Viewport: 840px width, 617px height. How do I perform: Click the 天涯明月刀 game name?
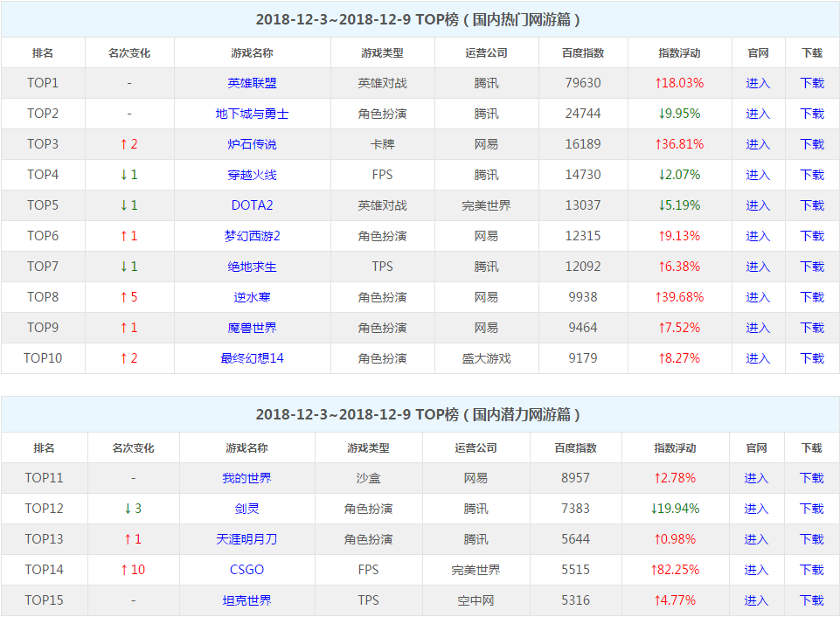click(x=246, y=539)
